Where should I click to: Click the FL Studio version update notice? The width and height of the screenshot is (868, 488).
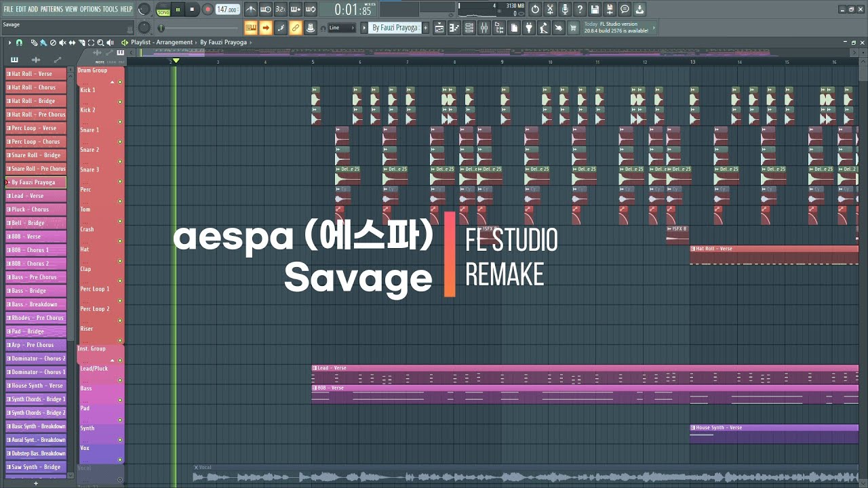pyautogui.click(x=620, y=28)
